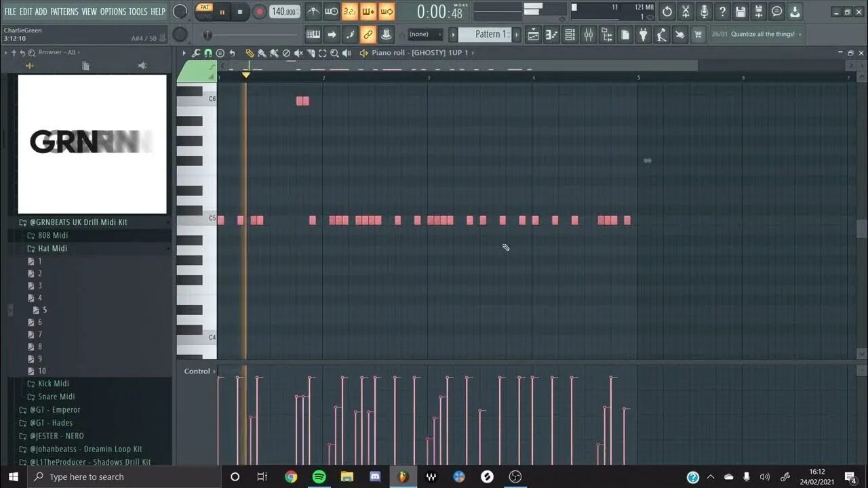Click the tempo display showing 140.000
Screen dimensions: 868x488
click(285, 11)
